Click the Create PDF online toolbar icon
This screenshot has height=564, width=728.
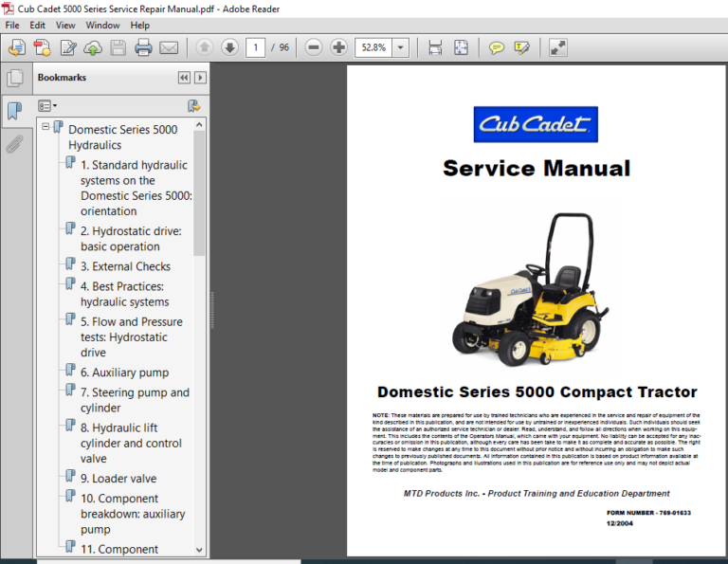point(17,47)
